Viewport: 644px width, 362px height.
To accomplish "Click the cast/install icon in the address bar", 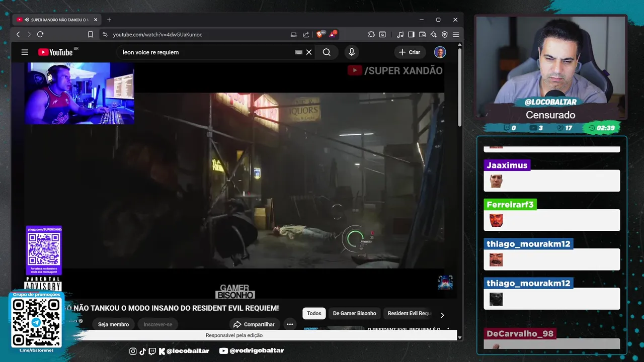I will tap(294, 35).
